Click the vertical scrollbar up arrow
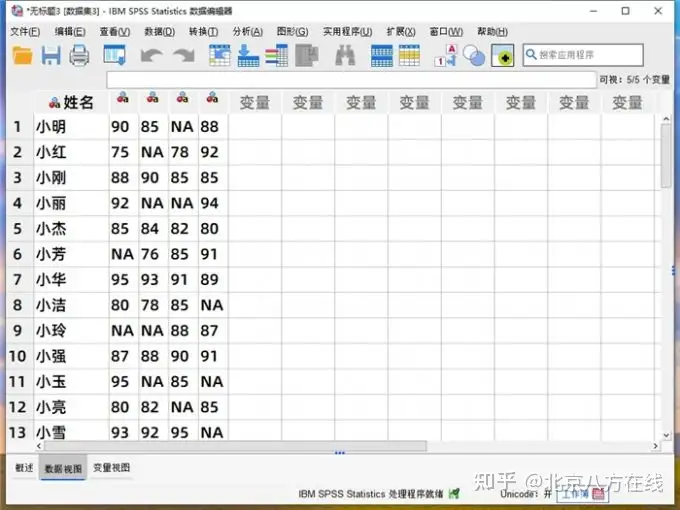680x510 pixels. [x=666, y=119]
